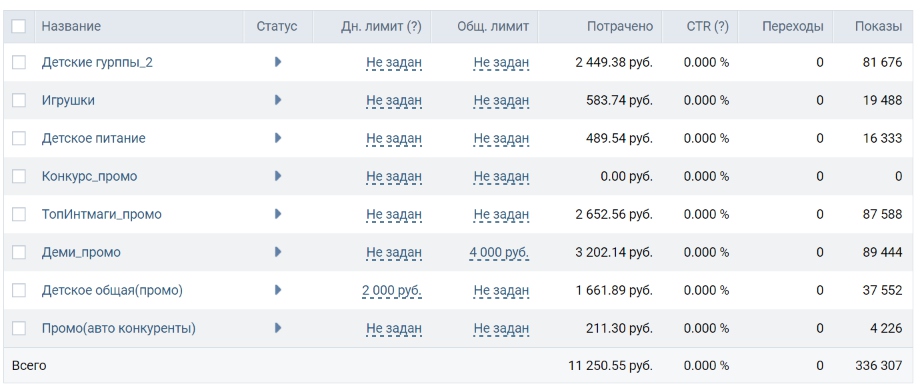Click the total spent 11 250.55 руб.
920x390 pixels.
[x=610, y=366]
